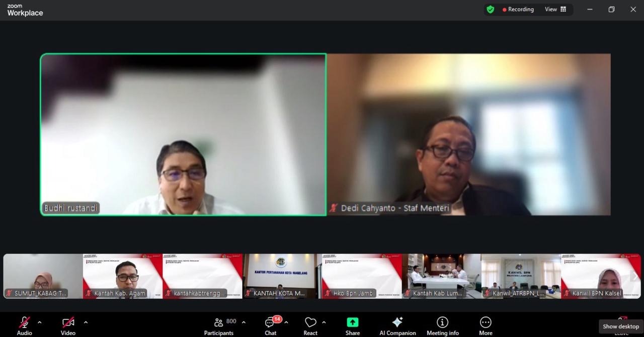Turn on the camera via Video button

point(68,325)
